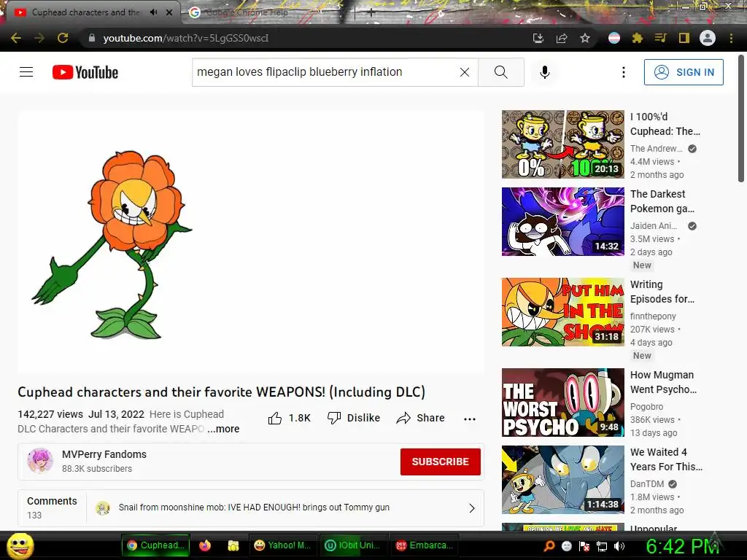Toggle the Chrome side panel
Viewport: 747px width, 560px height.
click(x=684, y=38)
